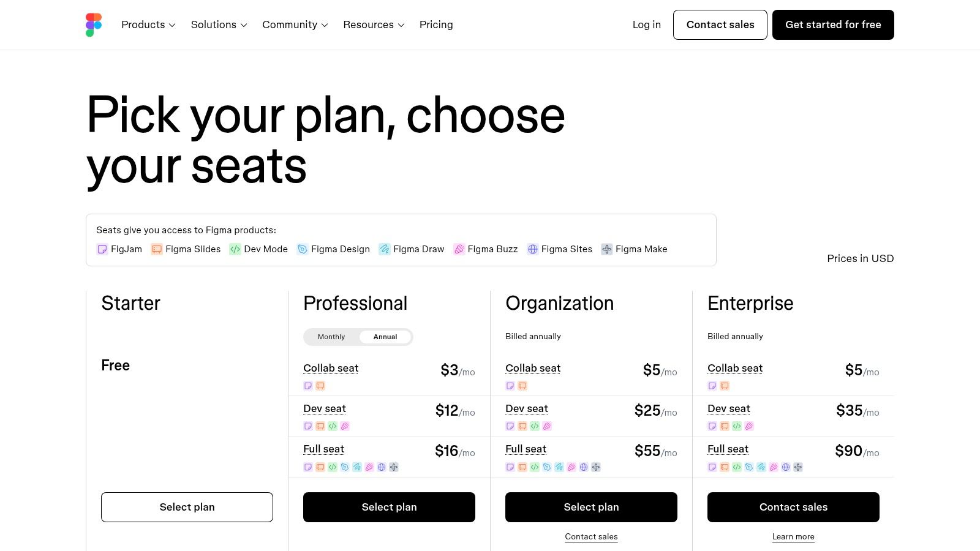Select plan for the Professional tier
This screenshot has width=980, height=551.
pos(389,507)
